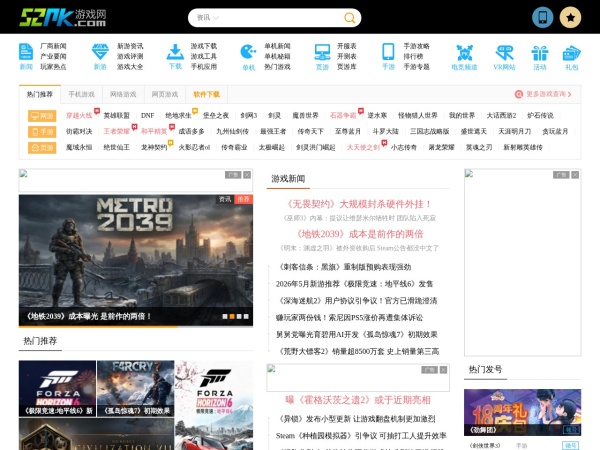Select the last carousel slide indicator

coord(246,316)
